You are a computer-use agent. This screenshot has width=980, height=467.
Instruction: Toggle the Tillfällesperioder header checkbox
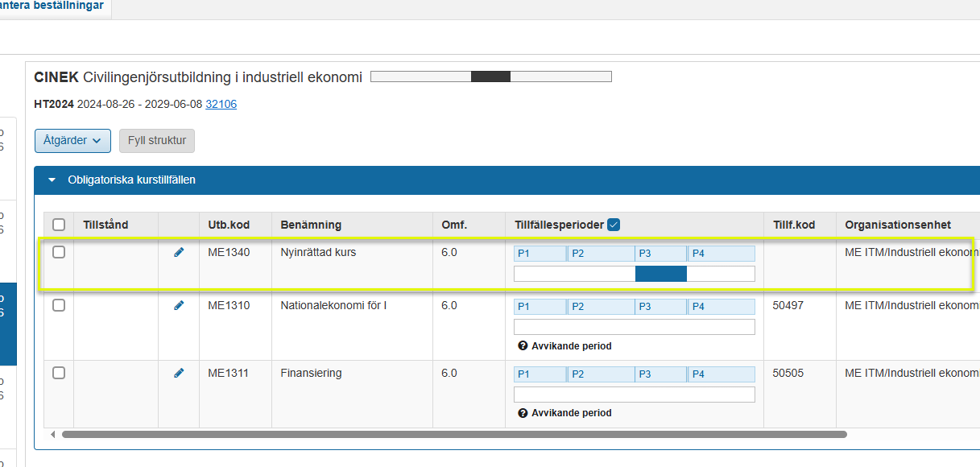(x=614, y=225)
